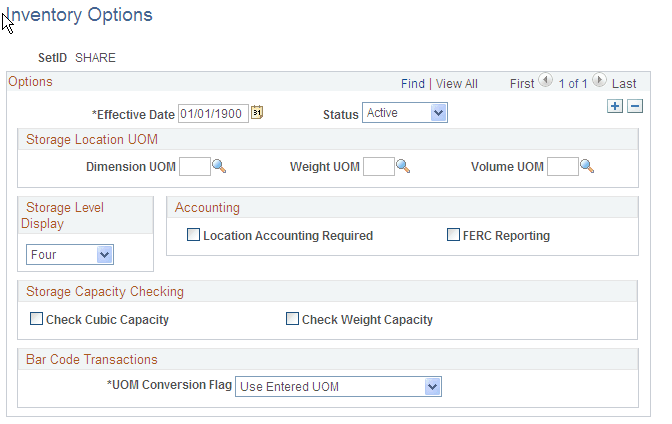Click the Weight UOM lookup magnifier

pyautogui.click(x=403, y=166)
